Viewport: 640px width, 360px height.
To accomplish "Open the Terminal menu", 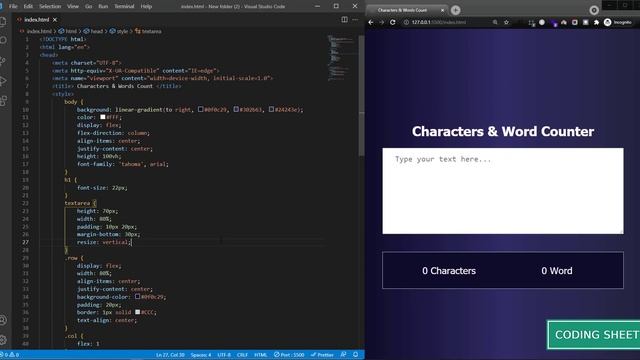I will point(124,6).
